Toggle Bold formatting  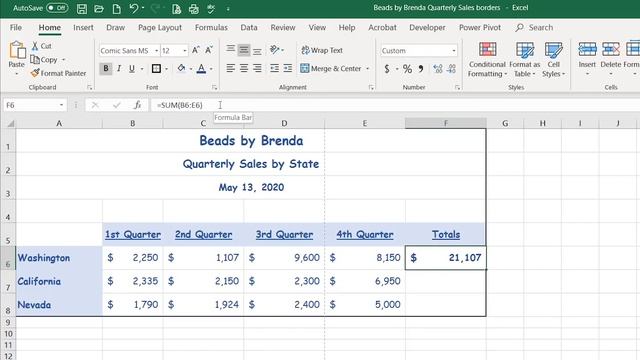106,69
